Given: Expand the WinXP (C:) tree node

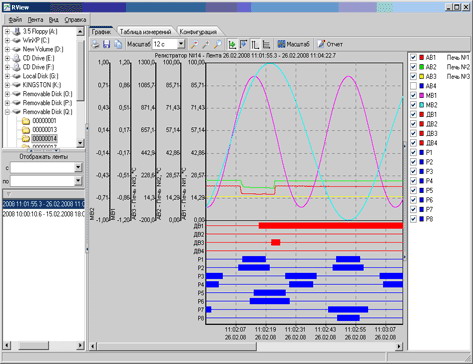Looking at the screenshot, I should pos(7,40).
